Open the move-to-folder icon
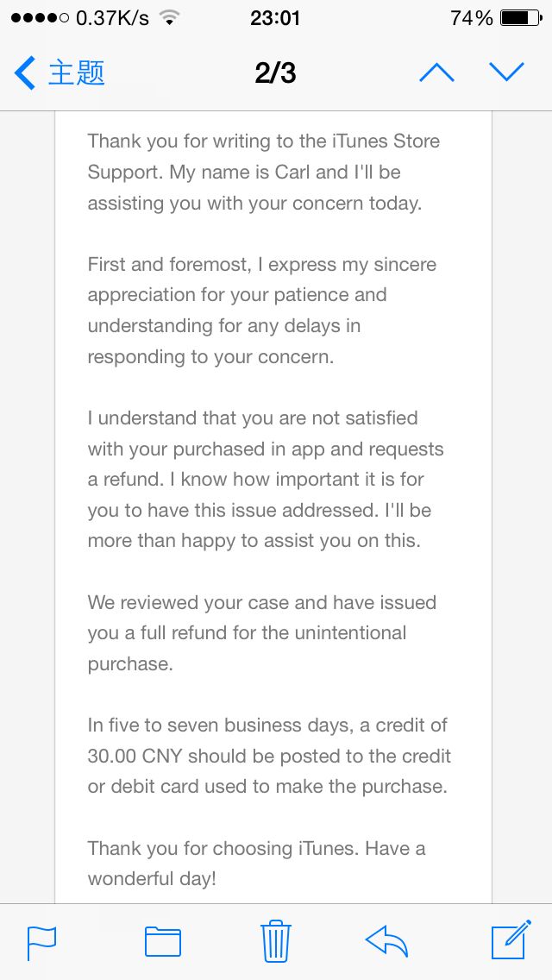This screenshot has width=552, height=980. 163,942
